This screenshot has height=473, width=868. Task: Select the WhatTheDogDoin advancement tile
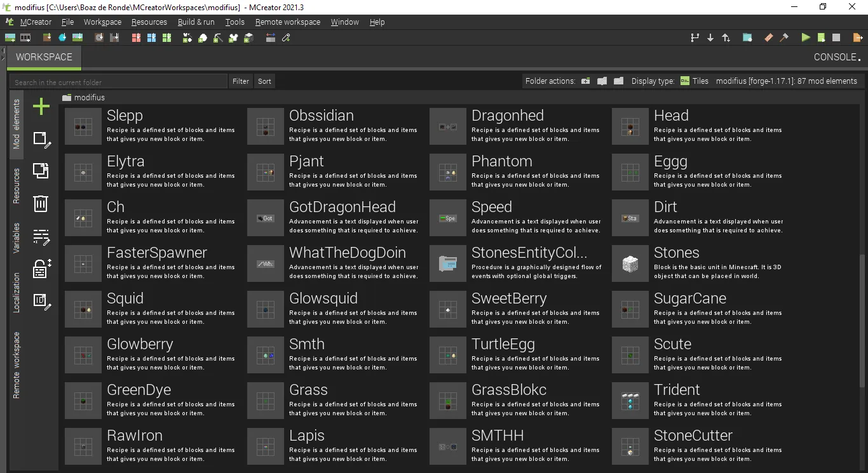(x=334, y=263)
